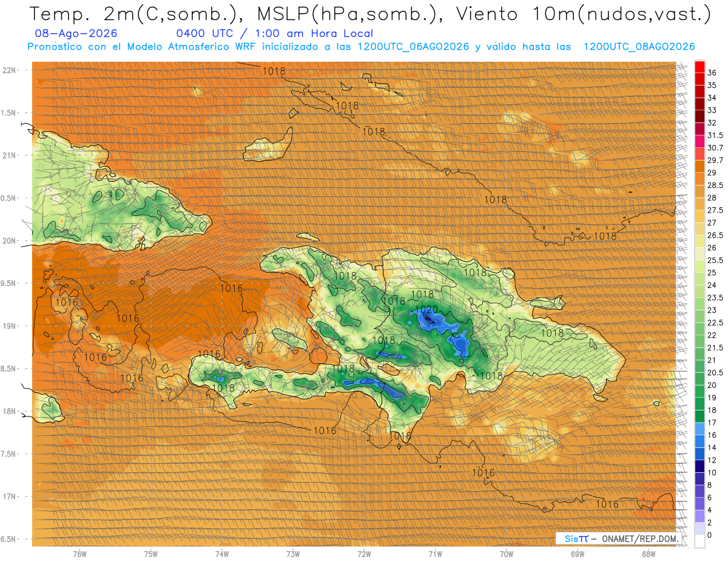Click the '22.5' value on the color scale
This screenshot has height=562, width=728.
tap(715, 323)
